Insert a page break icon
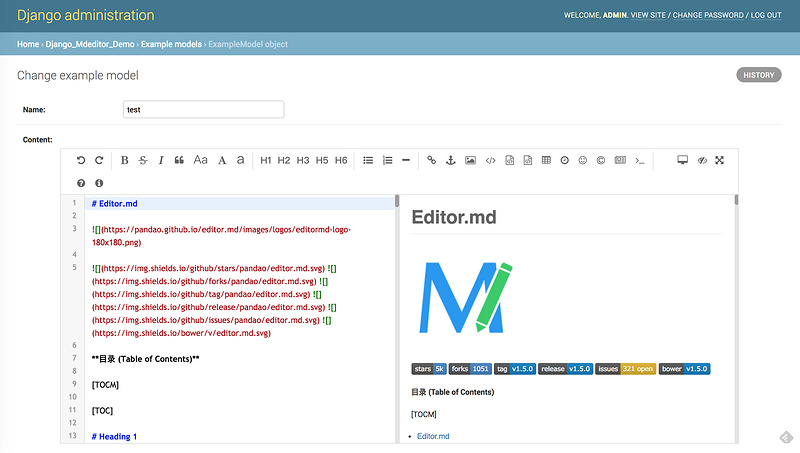This screenshot has width=800, height=453. click(620, 160)
